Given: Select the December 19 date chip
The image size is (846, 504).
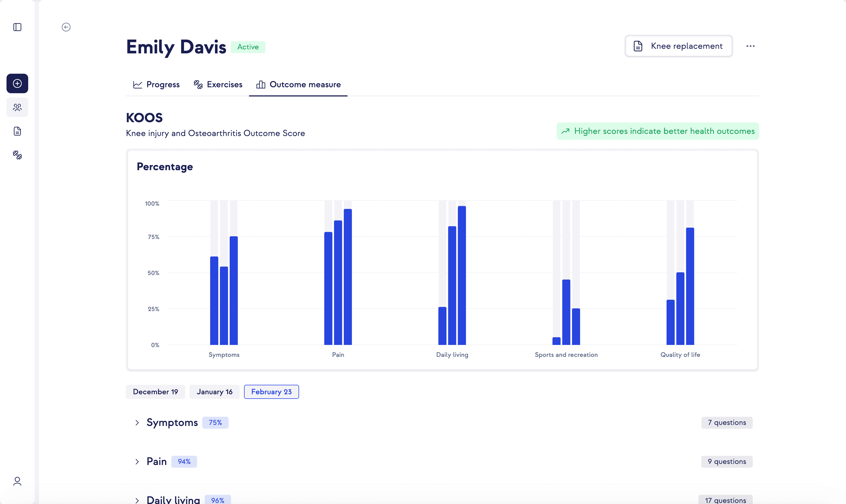Looking at the screenshot, I should 155,392.
